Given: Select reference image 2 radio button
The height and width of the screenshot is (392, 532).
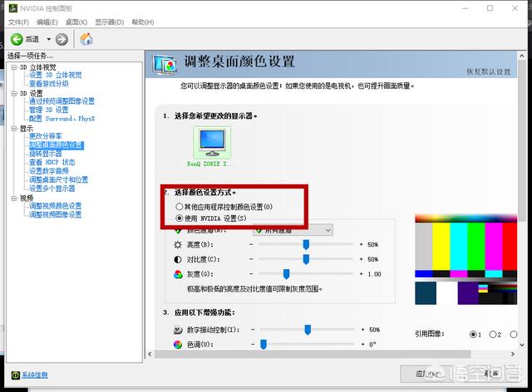Looking at the screenshot, I should coord(493,335).
